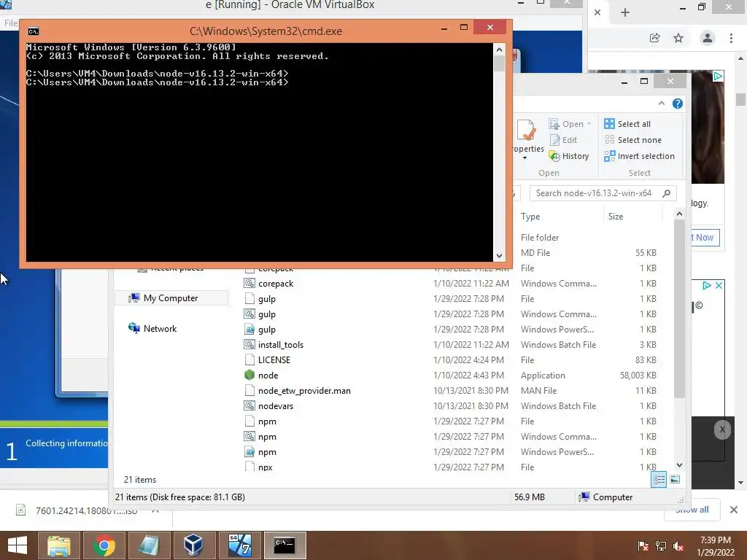Select My Computer in navigation pane

171,298
